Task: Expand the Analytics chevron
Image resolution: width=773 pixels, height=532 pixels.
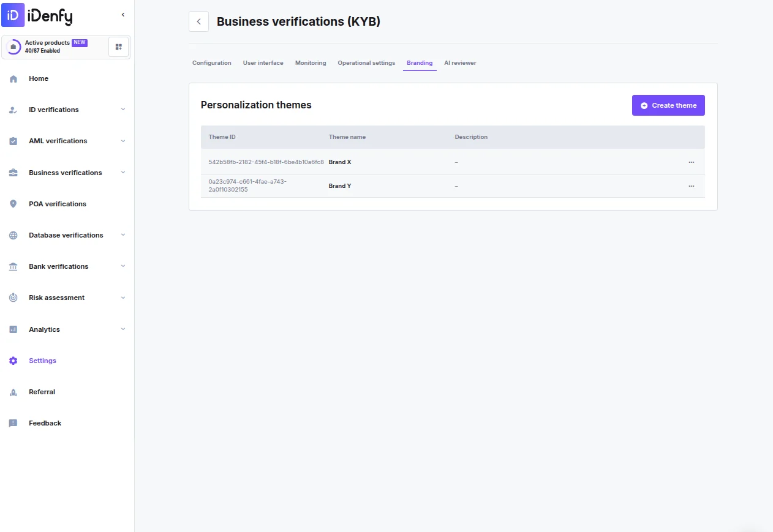Action: tap(123, 329)
